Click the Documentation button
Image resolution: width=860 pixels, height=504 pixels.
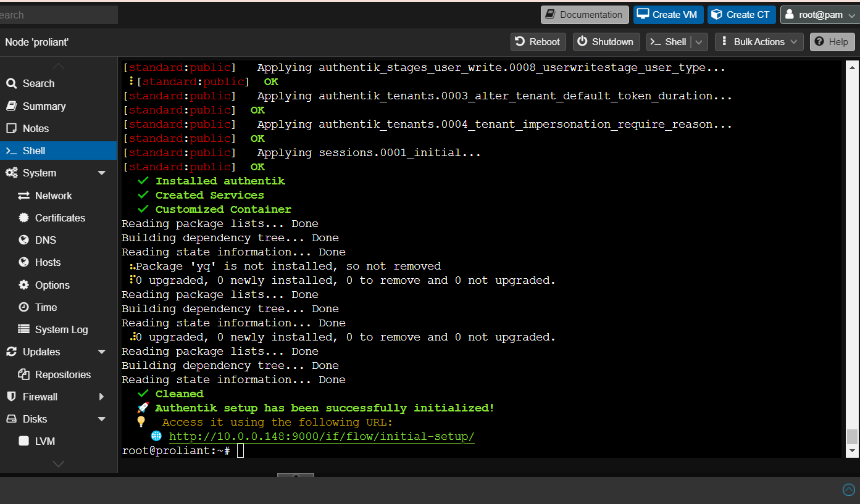[x=585, y=15]
